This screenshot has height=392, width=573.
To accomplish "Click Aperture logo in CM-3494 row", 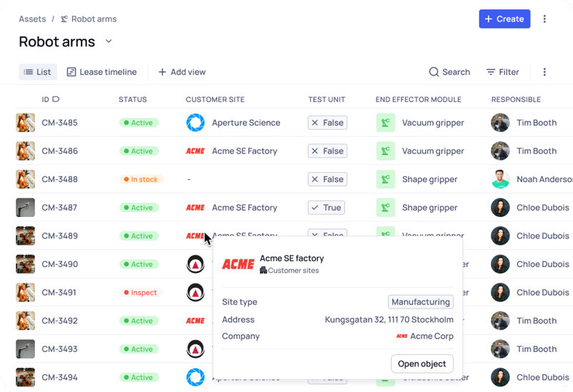I will [196, 378].
